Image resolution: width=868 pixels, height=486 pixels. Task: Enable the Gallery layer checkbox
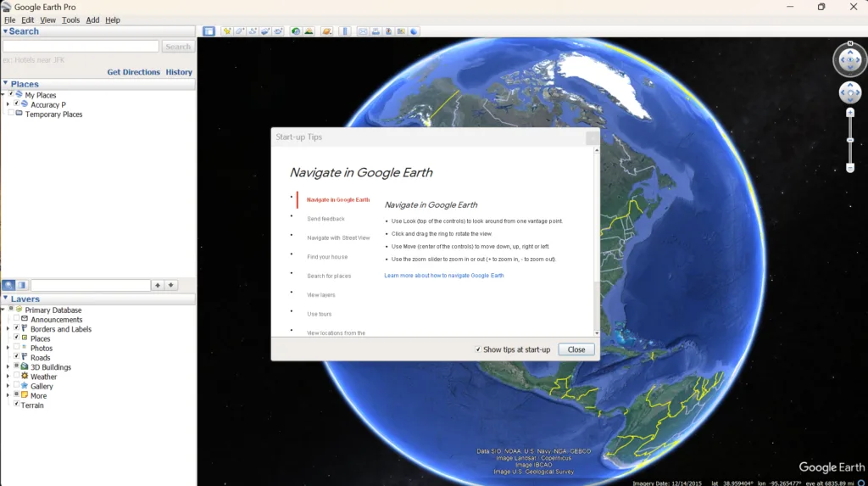click(17, 385)
